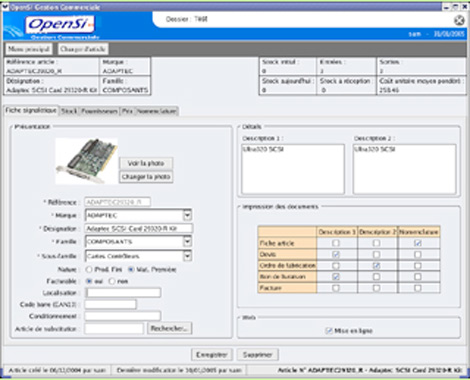Click the Désignation input field
Viewport: 470px width, 380px height.
pos(139,229)
